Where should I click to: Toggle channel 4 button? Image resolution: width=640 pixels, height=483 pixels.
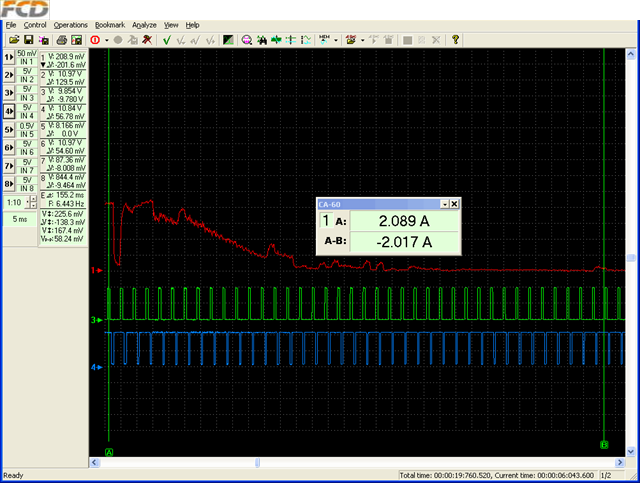click(8, 111)
